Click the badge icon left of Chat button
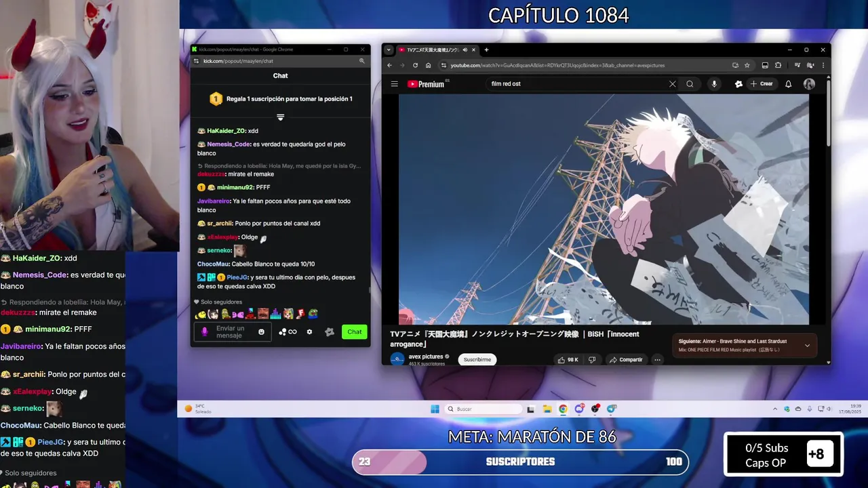 [x=330, y=332]
